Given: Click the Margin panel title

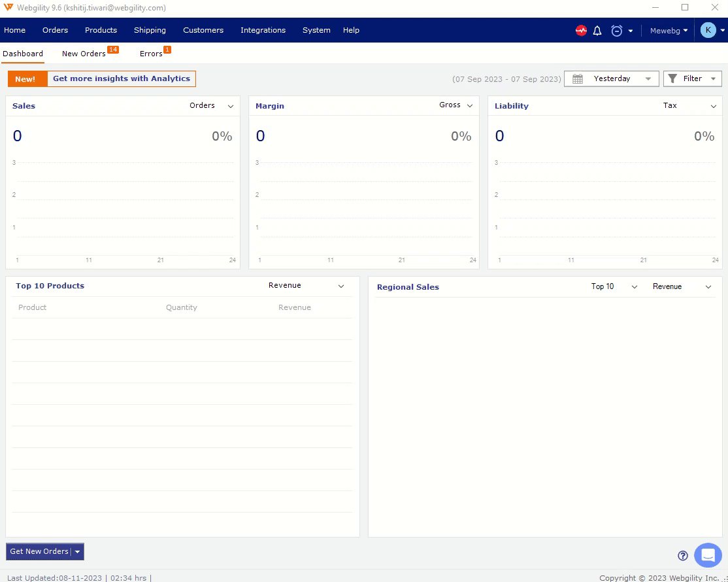Looking at the screenshot, I should pos(270,106).
